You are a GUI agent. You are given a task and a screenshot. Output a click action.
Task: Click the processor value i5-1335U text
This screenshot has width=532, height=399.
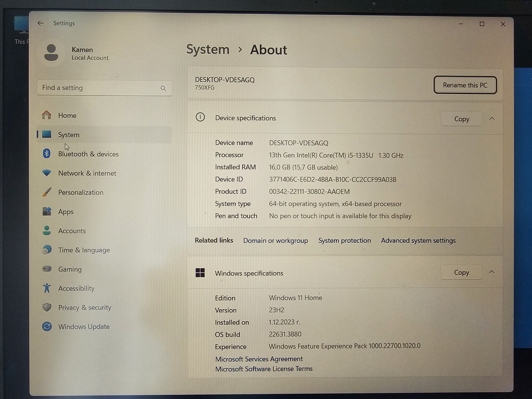[336, 155]
